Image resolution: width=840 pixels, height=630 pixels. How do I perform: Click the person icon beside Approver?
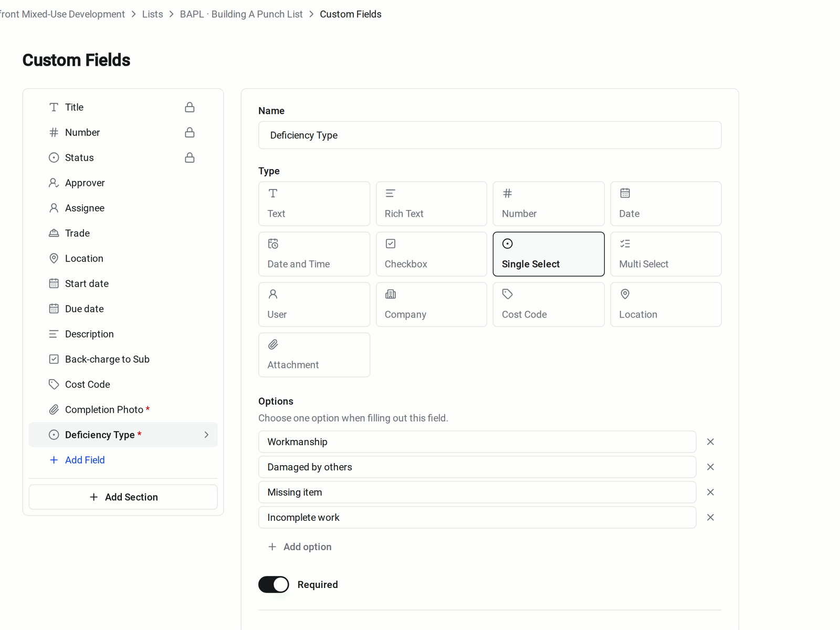(x=54, y=183)
